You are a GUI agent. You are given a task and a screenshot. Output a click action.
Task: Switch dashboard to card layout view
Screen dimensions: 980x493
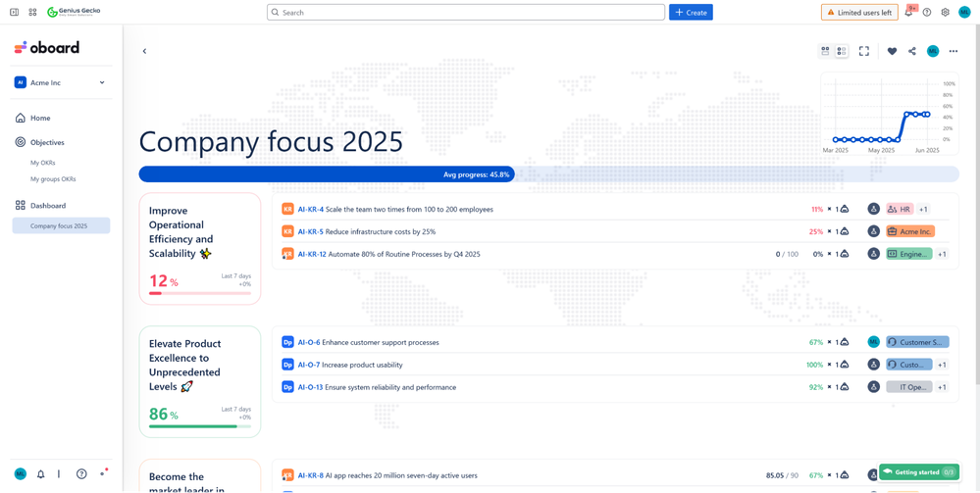[x=825, y=51]
